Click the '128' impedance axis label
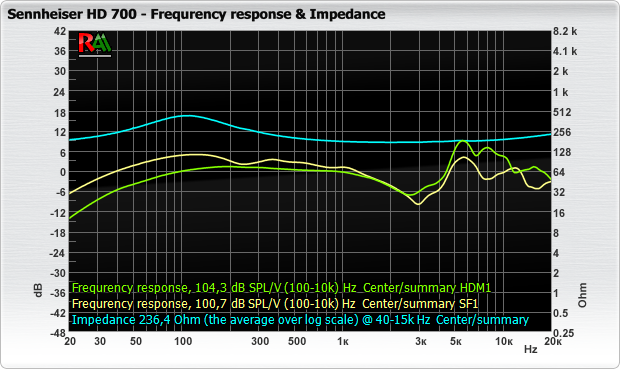The image size is (620, 369). tap(562, 153)
